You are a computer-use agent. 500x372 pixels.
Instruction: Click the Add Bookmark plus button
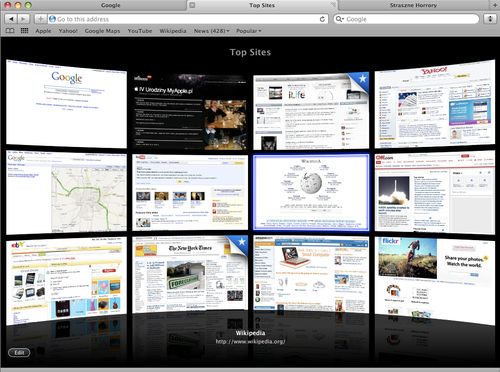[40, 19]
